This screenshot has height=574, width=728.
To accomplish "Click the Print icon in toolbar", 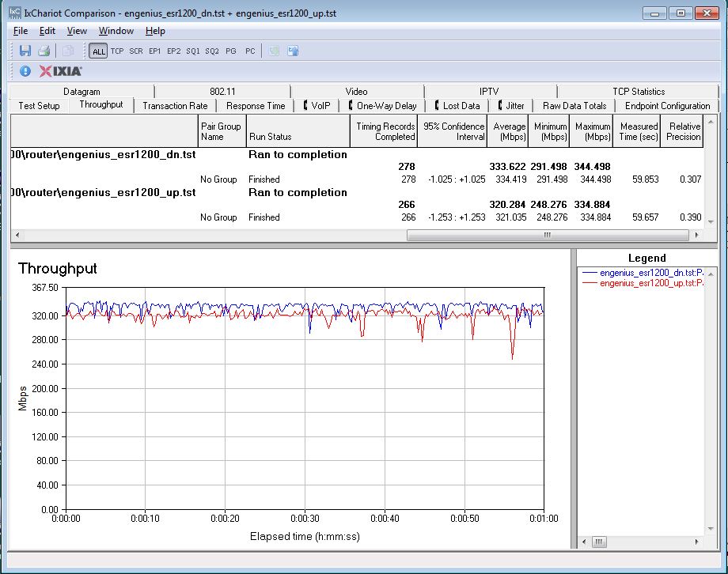I will (x=44, y=51).
